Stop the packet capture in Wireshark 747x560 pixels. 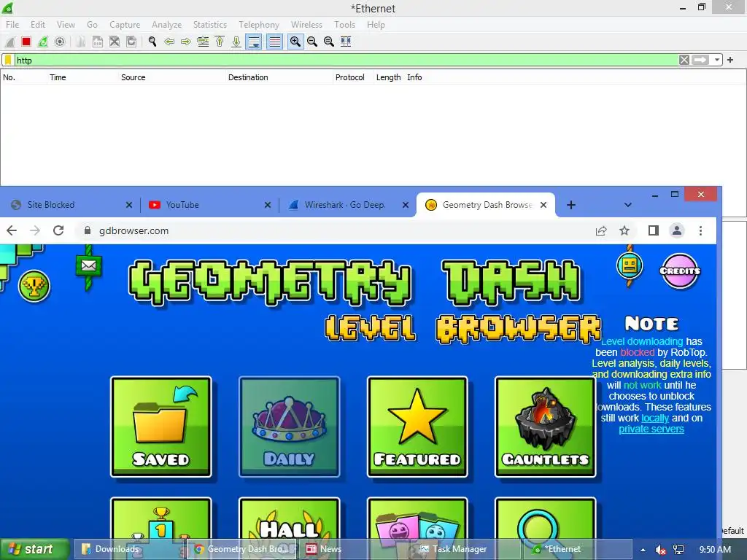[26, 42]
